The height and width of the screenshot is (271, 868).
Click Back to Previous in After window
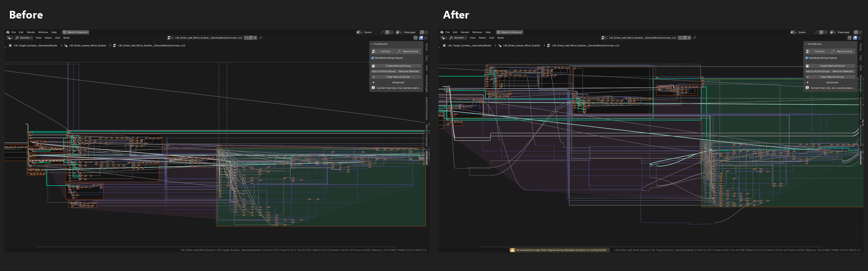tap(509, 32)
